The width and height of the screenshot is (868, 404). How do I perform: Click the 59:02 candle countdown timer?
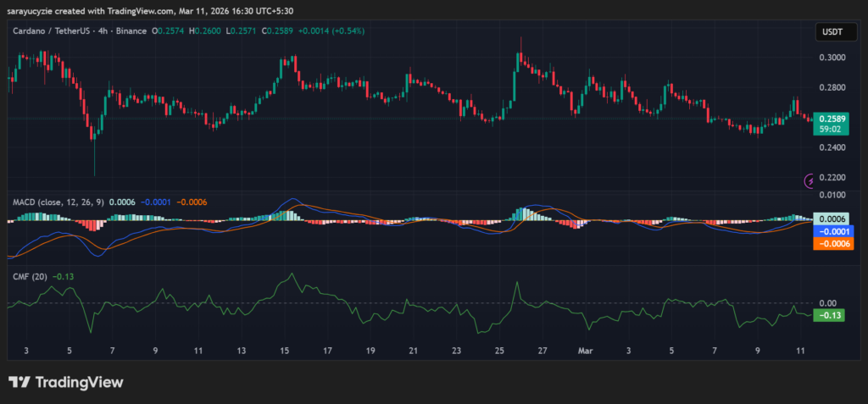pyautogui.click(x=828, y=129)
